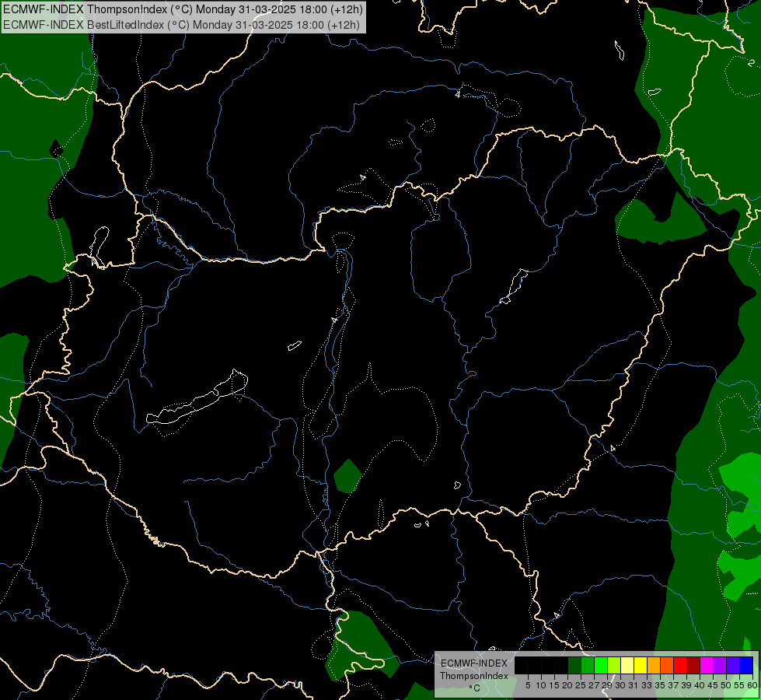
Task: Click the large elongated lake outline on the map
Action: click(197, 401)
